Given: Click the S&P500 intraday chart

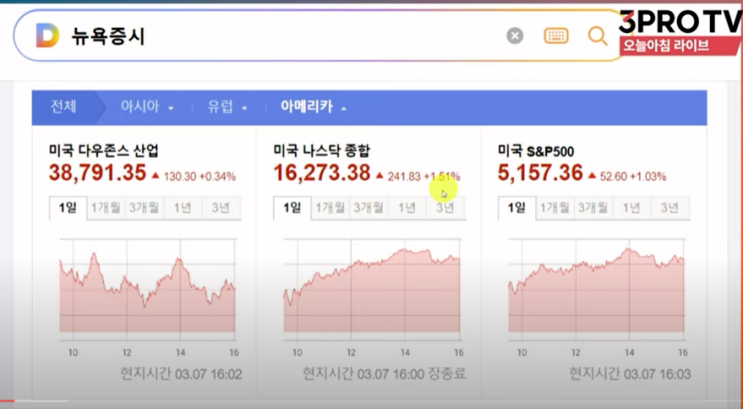Looking at the screenshot, I should tap(597, 289).
